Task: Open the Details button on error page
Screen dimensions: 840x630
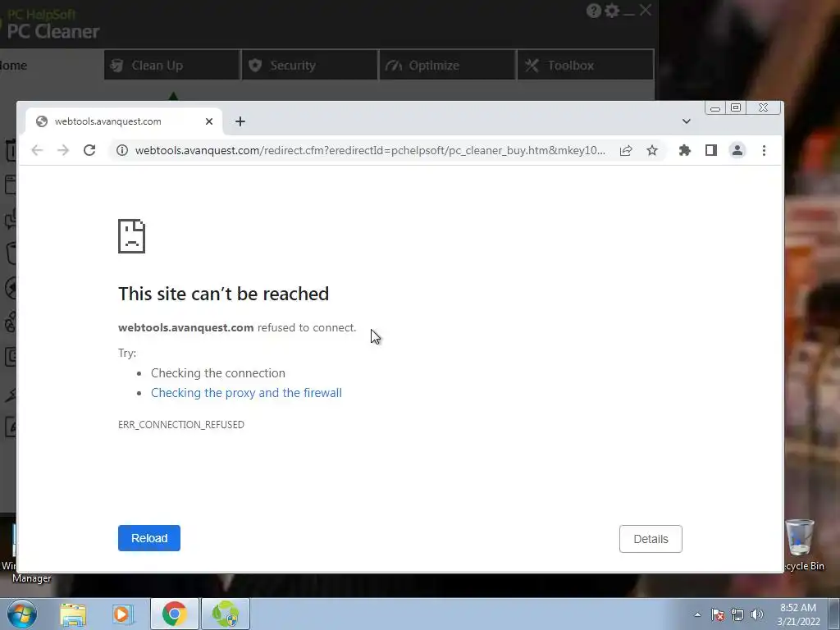Action: click(651, 539)
